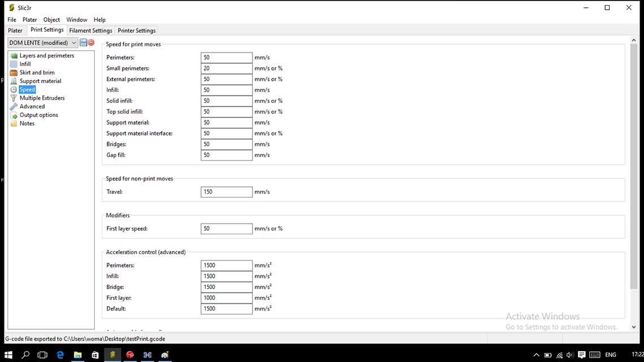Click the scrollbar up arrow
Viewport: 644px width, 362px height.
point(634,40)
